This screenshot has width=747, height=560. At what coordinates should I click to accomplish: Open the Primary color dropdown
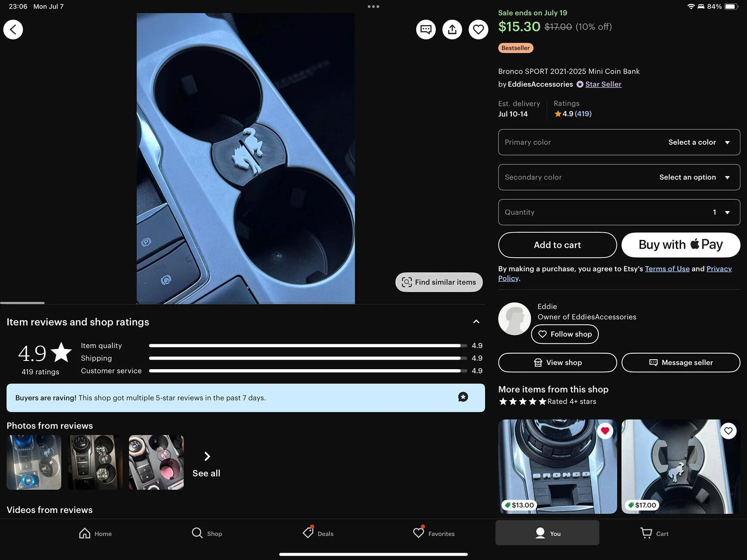click(x=619, y=142)
